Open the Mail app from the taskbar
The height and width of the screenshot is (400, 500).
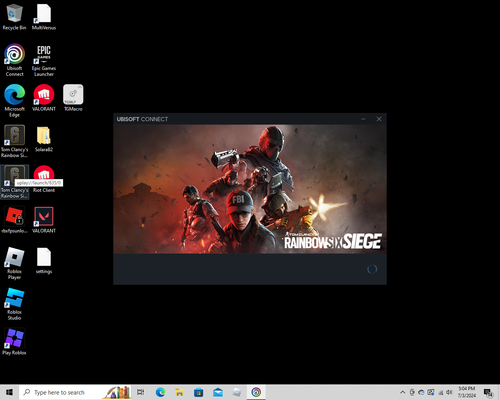[x=218, y=392]
